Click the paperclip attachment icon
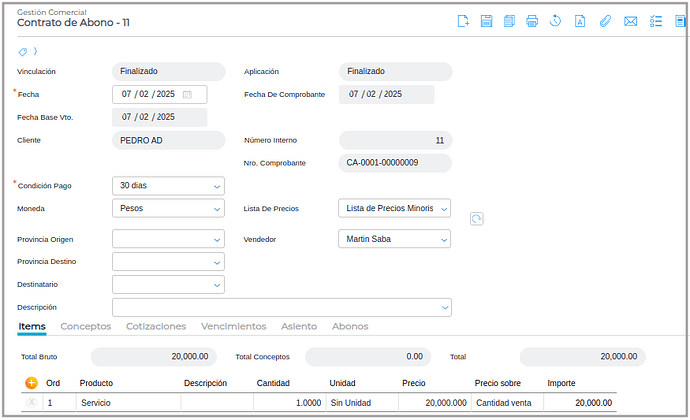Image resolution: width=690 pixels, height=420 pixels. [605, 21]
